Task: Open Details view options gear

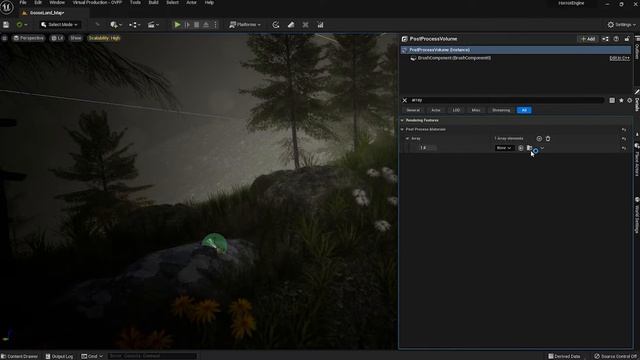Action: click(x=629, y=100)
